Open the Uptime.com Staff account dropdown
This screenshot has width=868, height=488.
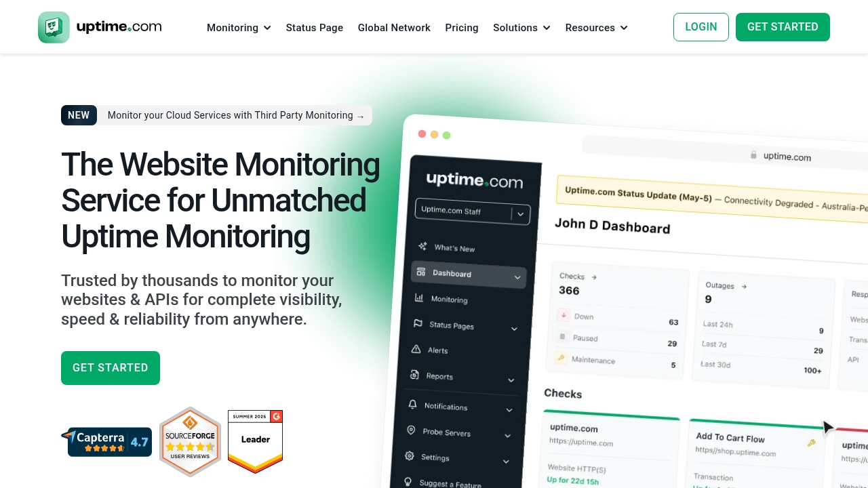pyautogui.click(x=472, y=211)
